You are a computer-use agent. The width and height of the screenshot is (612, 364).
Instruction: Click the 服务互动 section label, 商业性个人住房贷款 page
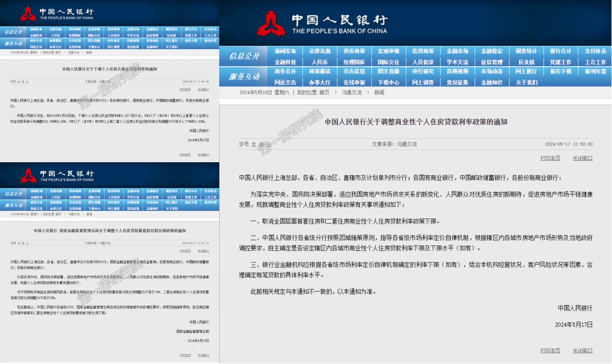coord(245,77)
